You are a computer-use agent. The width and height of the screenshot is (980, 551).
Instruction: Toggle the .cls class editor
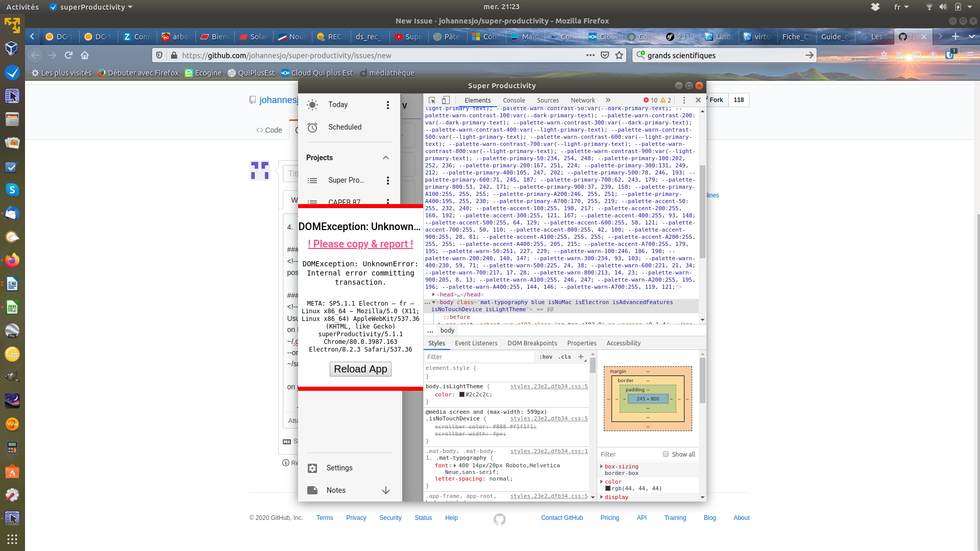click(564, 357)
